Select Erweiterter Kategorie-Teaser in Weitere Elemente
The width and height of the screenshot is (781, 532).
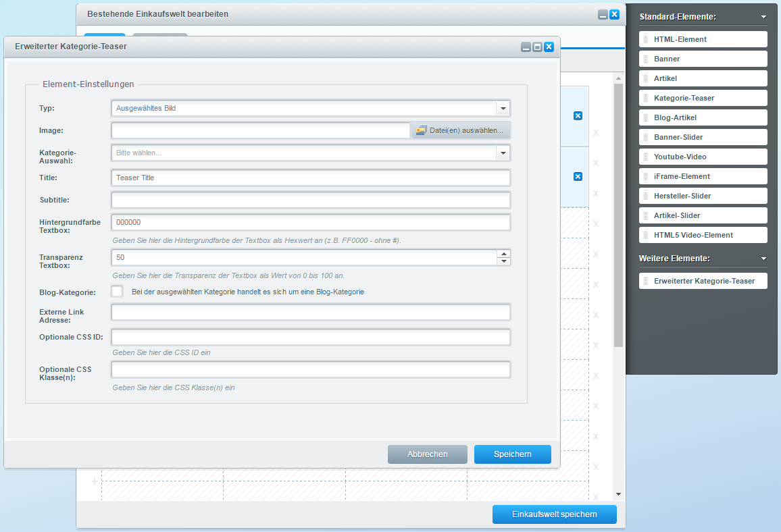703,281
